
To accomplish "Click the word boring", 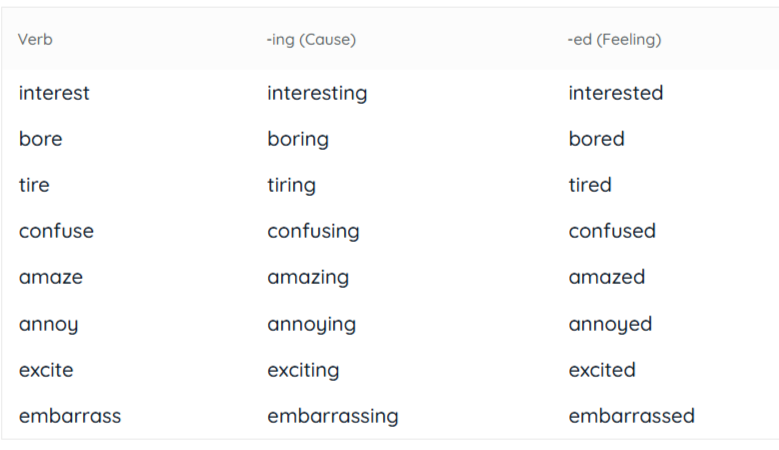I will click(x=298, y=140).
